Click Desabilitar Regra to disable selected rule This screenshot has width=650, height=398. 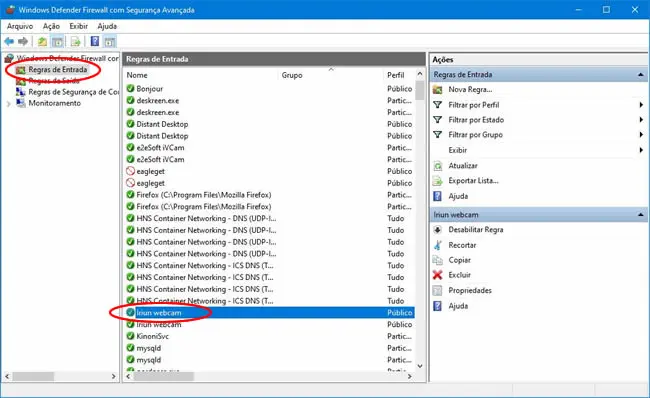(x=475, y=230)
